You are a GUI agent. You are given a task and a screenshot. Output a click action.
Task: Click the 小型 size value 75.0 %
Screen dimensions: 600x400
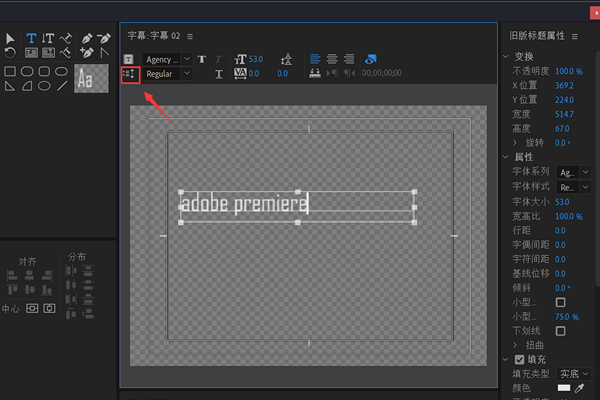pyautogui.click(x=567, y=317)
